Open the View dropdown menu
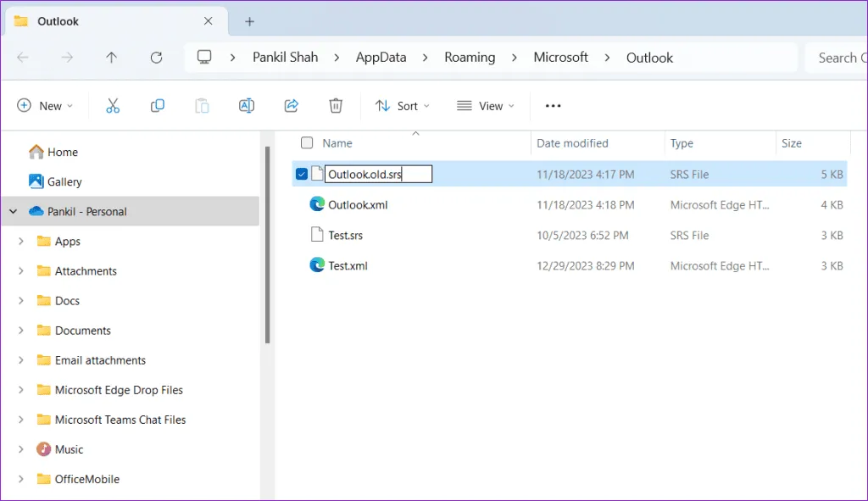This screenshot has height=501, width=868. [x=486, y=106]
